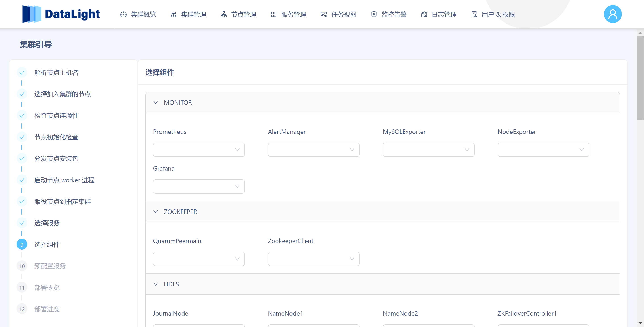The image size is (644, 327).
Task: Click the scrollbar down arrow
Action: pyautogui.click(x=640, y=323)
